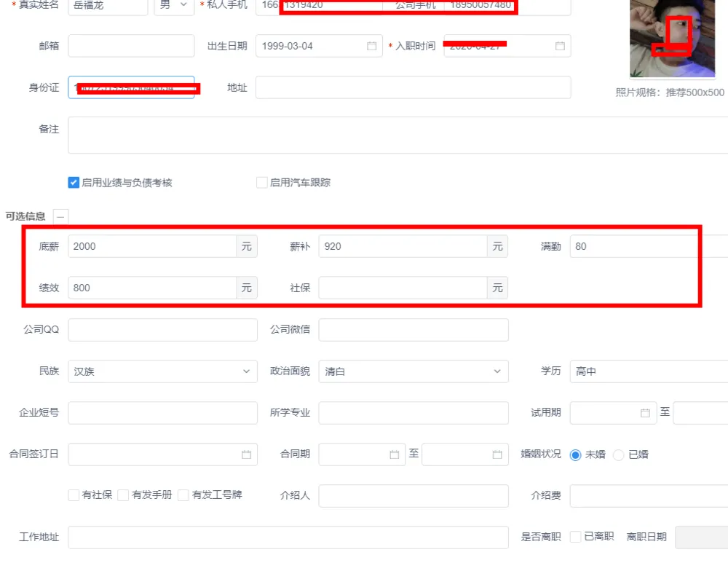728x579 pixels.
Task: Click calendar icon in 入职时间 field
Action: click(x=560, y=46)
